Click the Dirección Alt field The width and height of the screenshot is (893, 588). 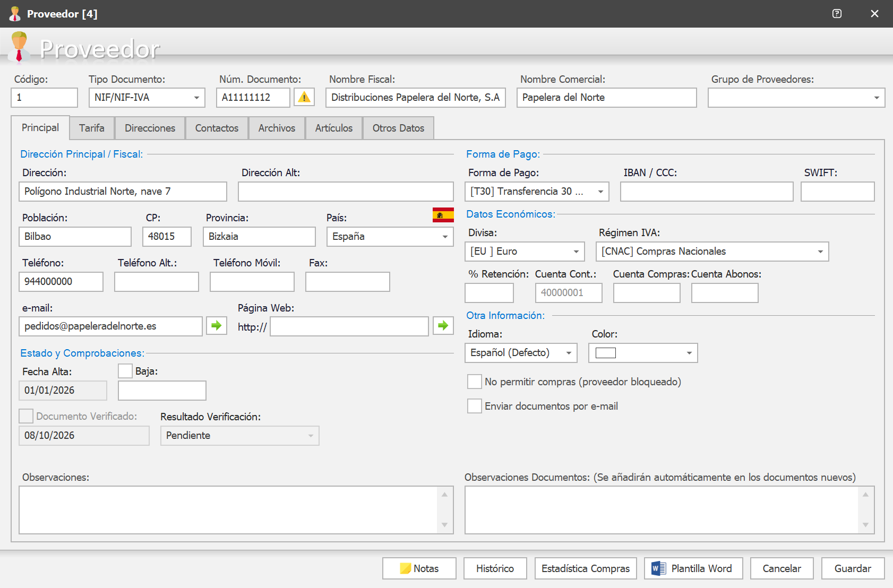(x=346, y=192)
